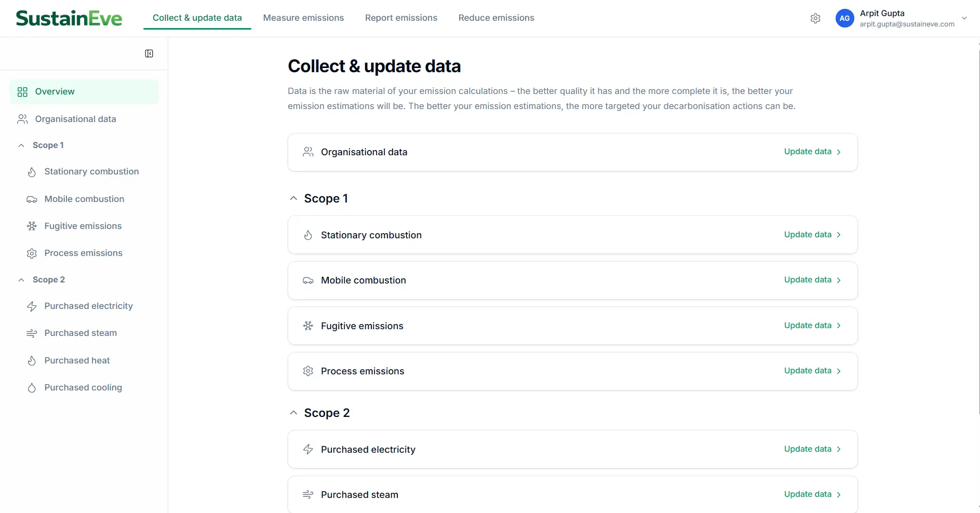Click the Mobile combustion car icon
The height and width of the screenshot is (513, 980).
(32, 199)
